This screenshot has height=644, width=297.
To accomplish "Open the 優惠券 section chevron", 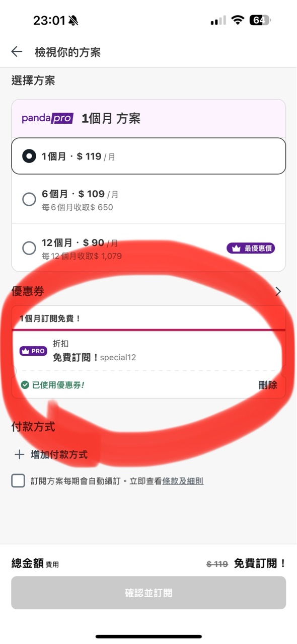I will pyautogui.click(x=278, y=291).
